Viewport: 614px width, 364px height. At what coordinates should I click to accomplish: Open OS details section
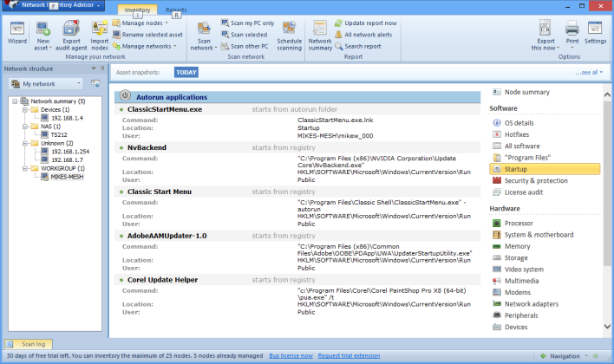pyautogui.click(x=519, y=123)
